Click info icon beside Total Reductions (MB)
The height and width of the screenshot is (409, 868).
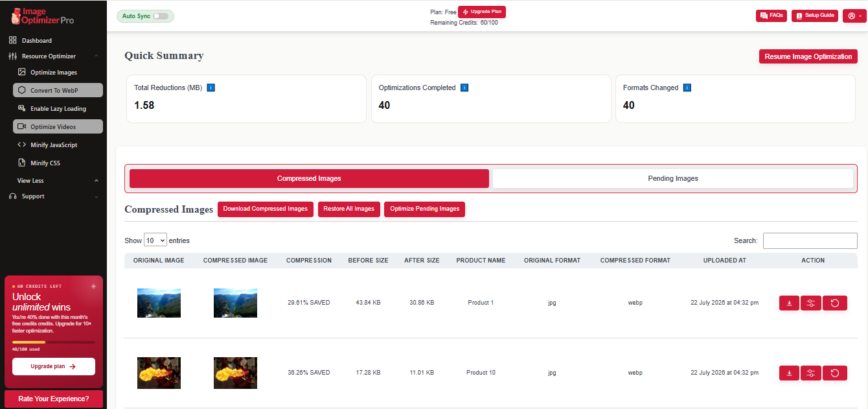point(211,88)
